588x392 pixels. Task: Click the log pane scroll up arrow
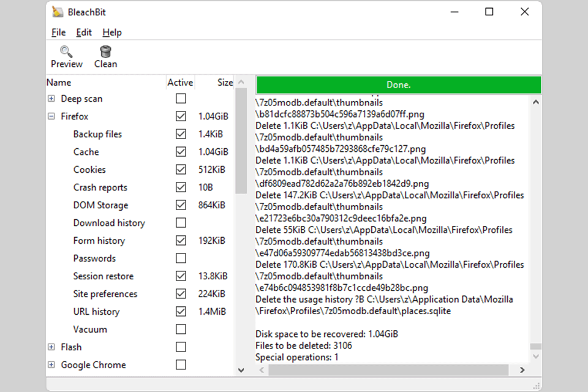coord(536,102)
